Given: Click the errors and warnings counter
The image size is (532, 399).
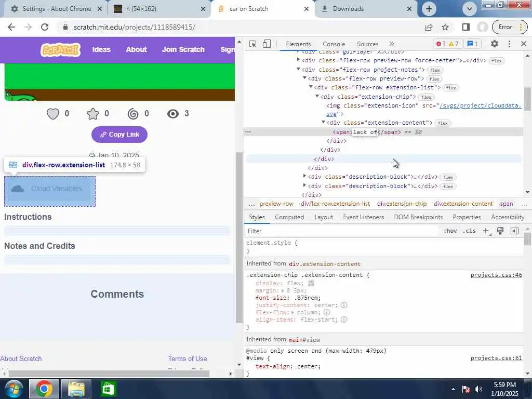Looking at the screenshot, I should tap(447, 44).
